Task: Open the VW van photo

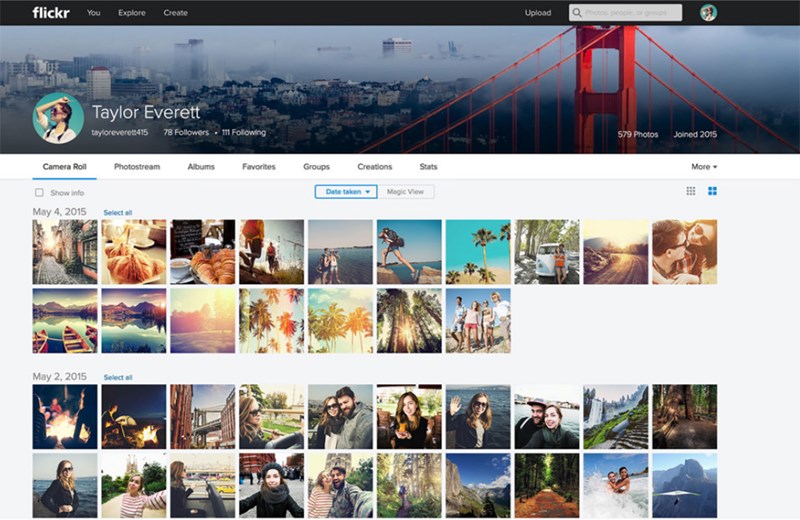Action: point(547,252)
